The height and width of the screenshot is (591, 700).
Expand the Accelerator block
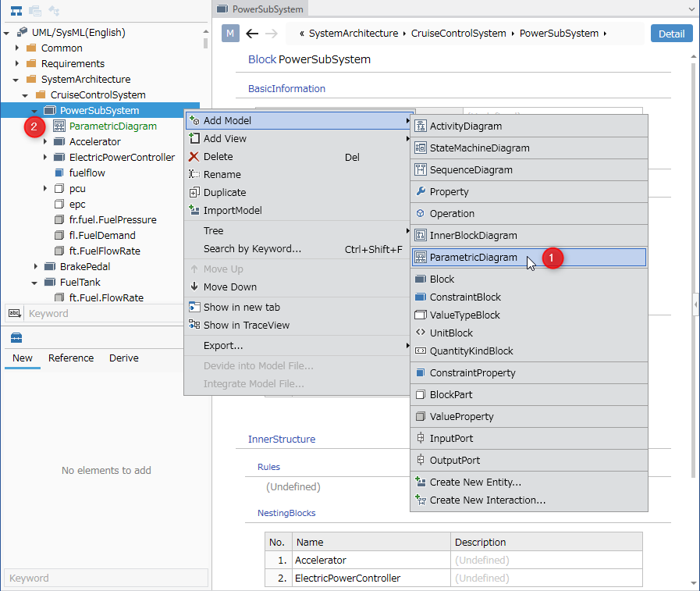(x=44, y=141)
